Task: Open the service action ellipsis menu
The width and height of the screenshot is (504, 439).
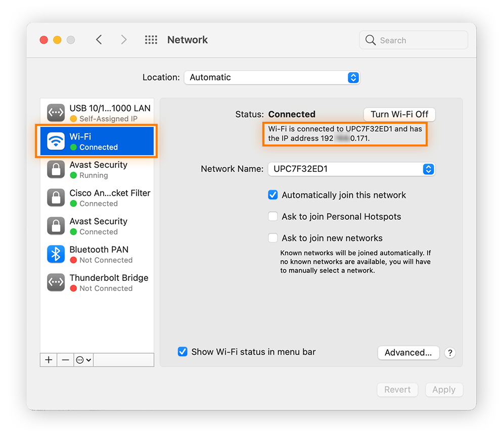Action: tap(83, 360)
